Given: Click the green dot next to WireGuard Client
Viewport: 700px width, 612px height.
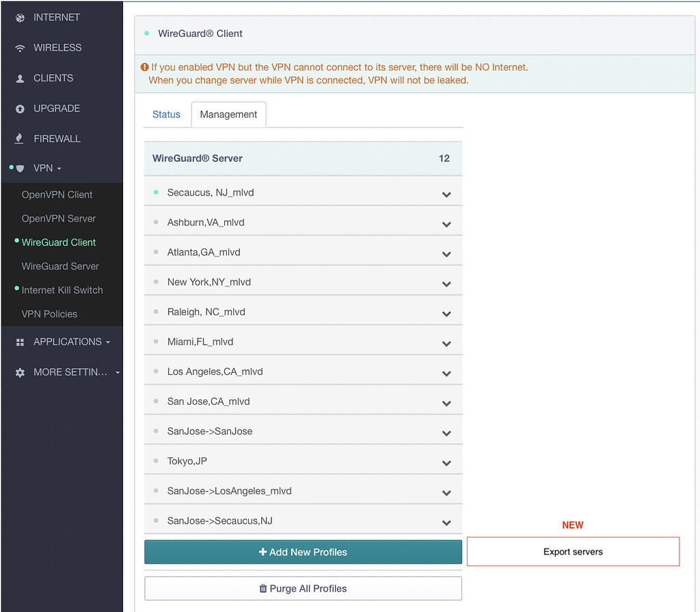Looking at the screenshot, I should 18,241.
